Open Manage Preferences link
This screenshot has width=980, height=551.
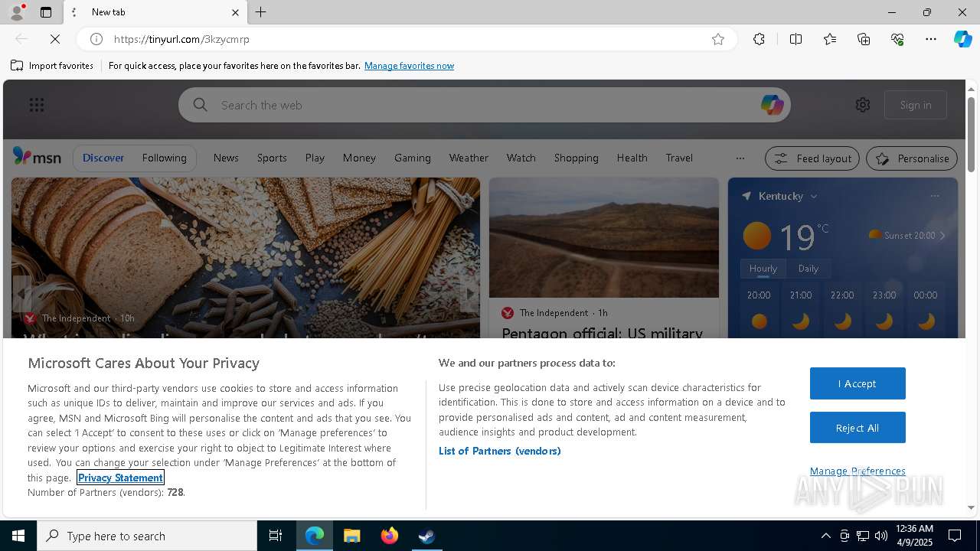857,471
